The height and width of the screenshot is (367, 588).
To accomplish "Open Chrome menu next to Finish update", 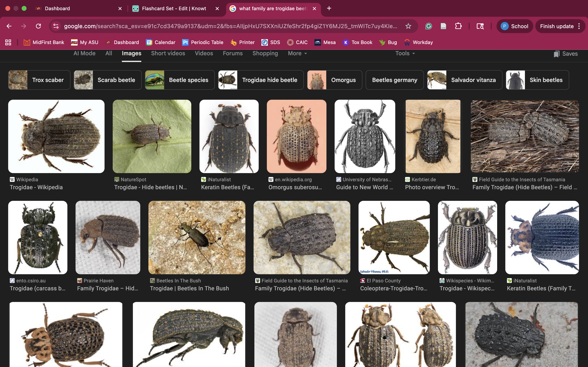I will point(579,26).
